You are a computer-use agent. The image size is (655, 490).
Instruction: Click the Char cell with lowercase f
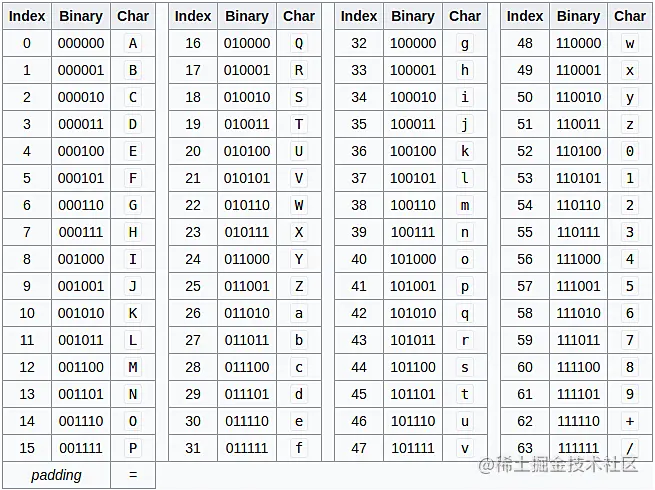pos(299,448)
